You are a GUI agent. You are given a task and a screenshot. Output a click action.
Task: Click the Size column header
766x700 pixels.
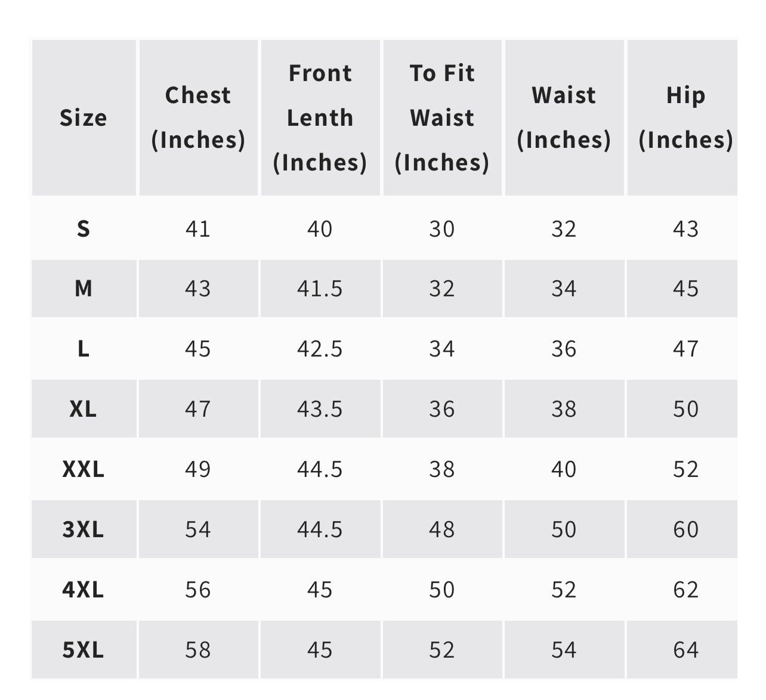pos(84,117)
